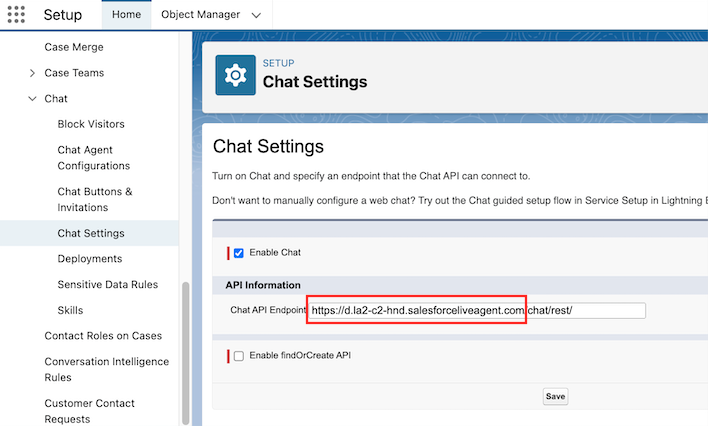The image size is (708, 426).
Task: Open Block Visitors in sidebar
Action: [x=91, y=125]
